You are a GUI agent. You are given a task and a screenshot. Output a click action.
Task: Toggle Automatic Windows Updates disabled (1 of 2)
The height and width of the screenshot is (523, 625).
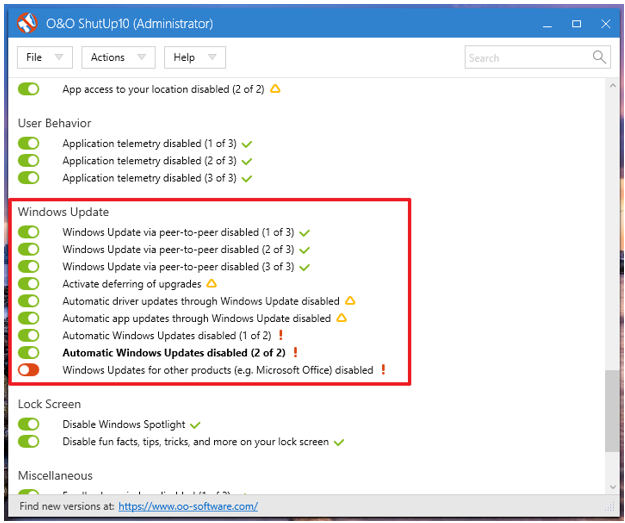(29, 335)
